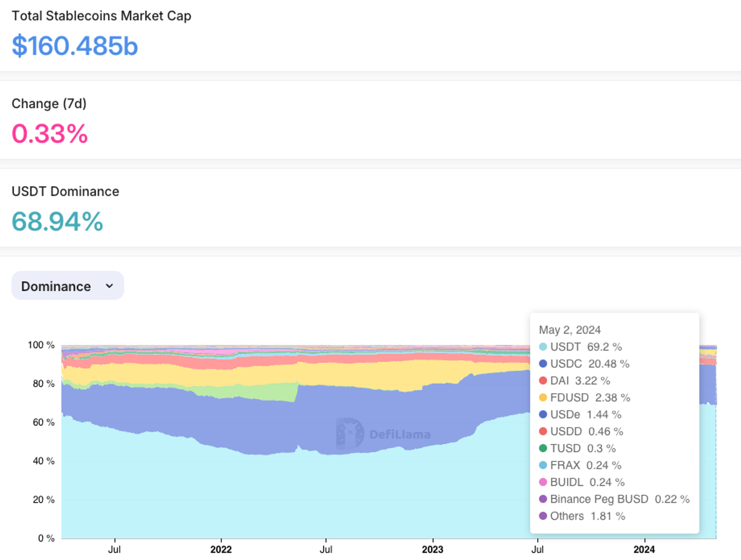Click the FRAX blue legend dot

click(x=543, y=465)
